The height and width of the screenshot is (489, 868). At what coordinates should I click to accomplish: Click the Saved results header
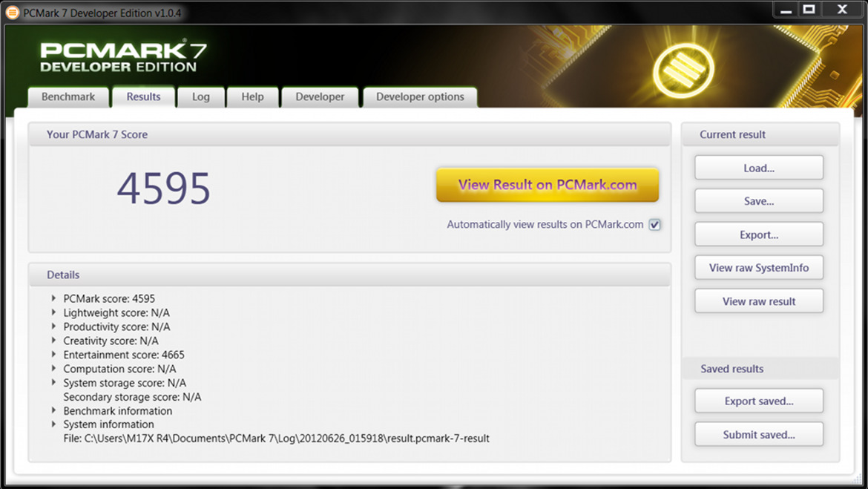point(760,369)
